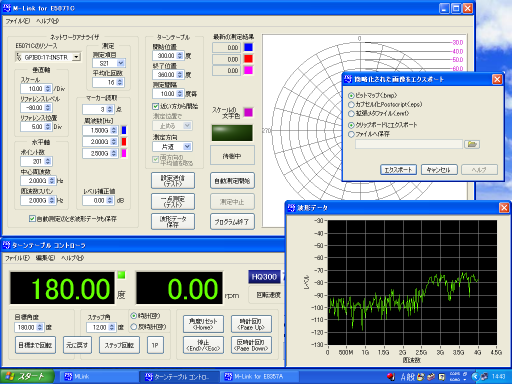Click the green status LED beside 180.00 display
This screenshot has width=512, height=384.
pos(121,275)
